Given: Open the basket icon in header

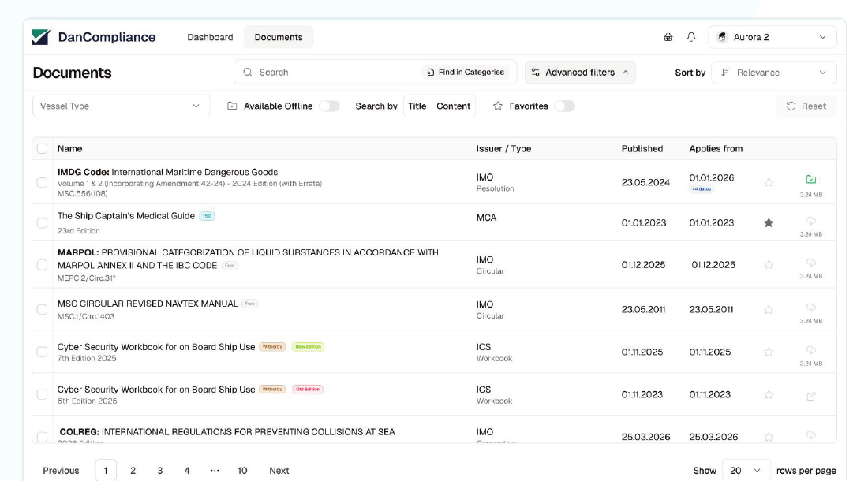Looking at the screenshot, I should [668, 37].
